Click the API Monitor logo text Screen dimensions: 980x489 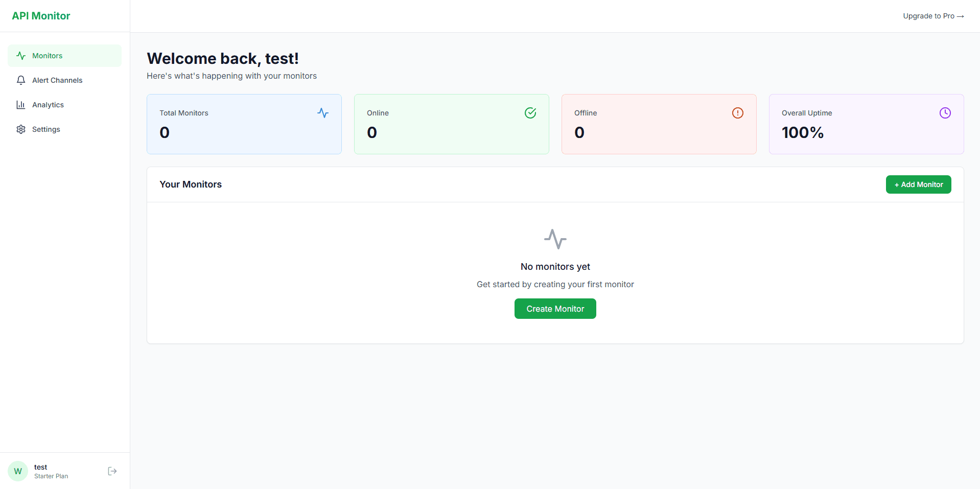click(40, 15)
